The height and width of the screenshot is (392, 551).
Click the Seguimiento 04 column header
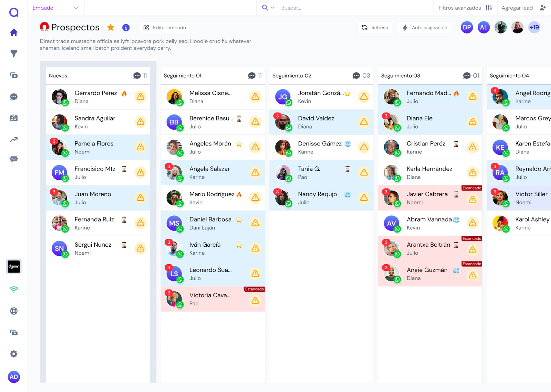[519, 76]
